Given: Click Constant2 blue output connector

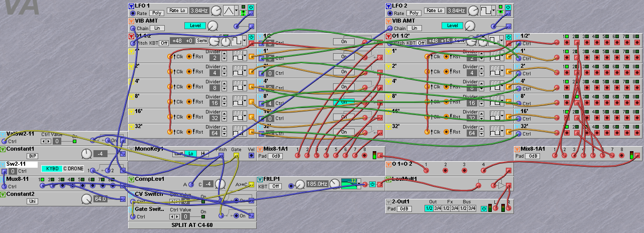Looking at the screenshot, I should [123, 199].
